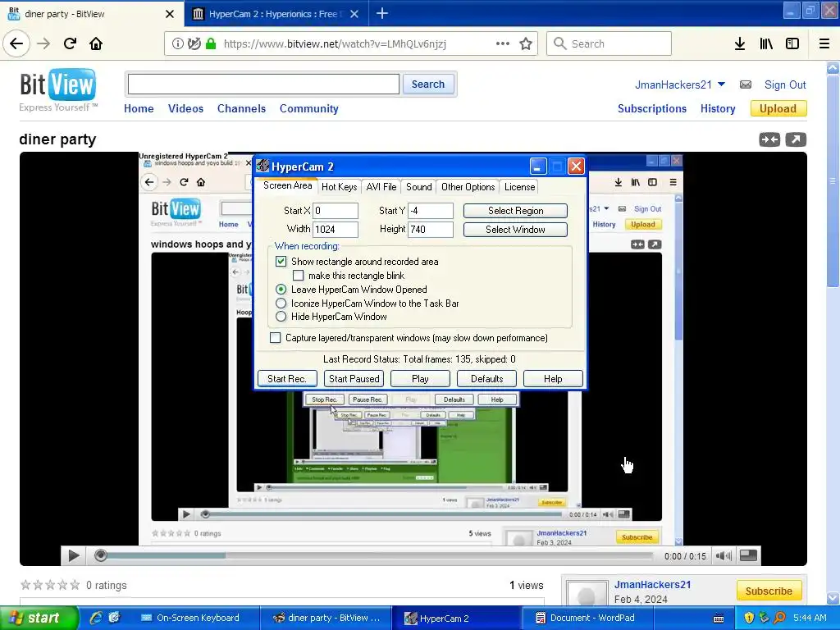Click the BitView Search button
Image resolution: width=840 pixels, height=630 pixels.
[x=428, y=84]
